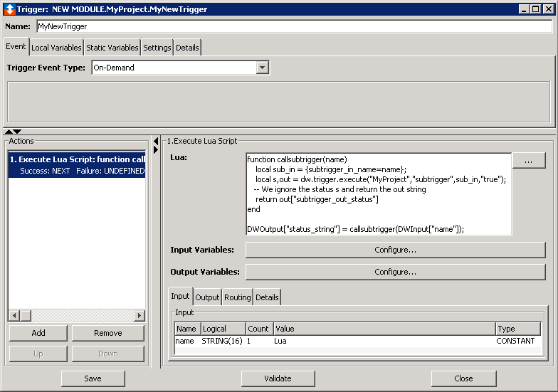Remove the selected action
The image size is (558, 392).
[107, 333]
